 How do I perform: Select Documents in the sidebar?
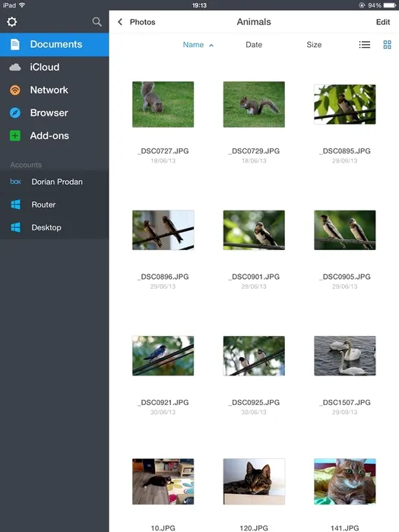[x=54, y=44]
